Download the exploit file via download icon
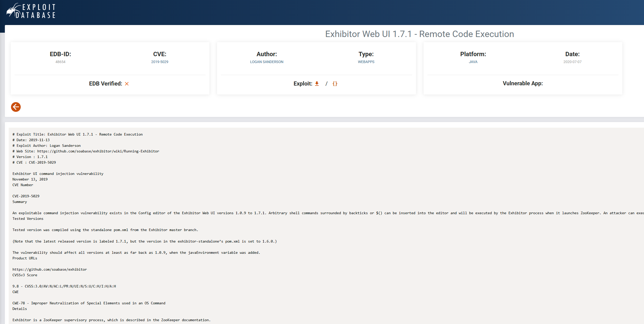Viewport: 644px width, 324px height. (x=317, y=83)
